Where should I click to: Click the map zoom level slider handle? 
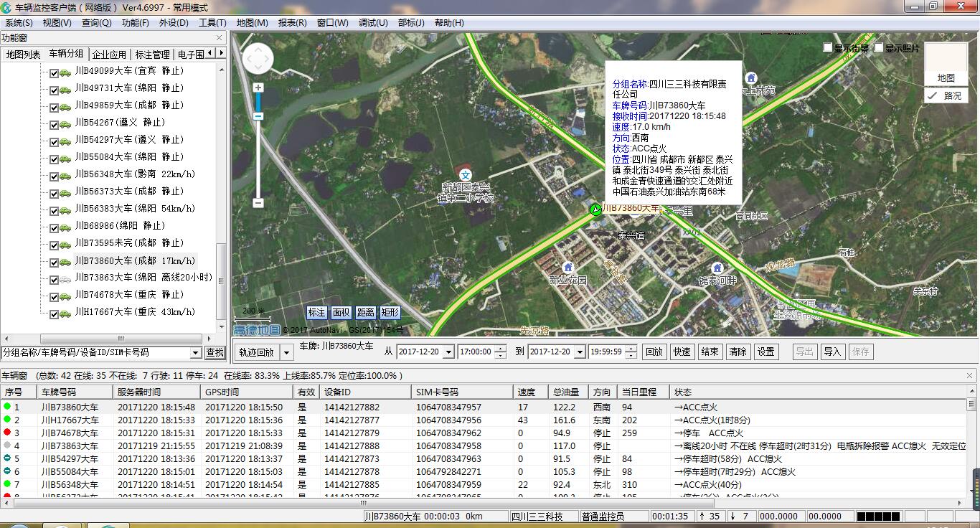point(258,115)
